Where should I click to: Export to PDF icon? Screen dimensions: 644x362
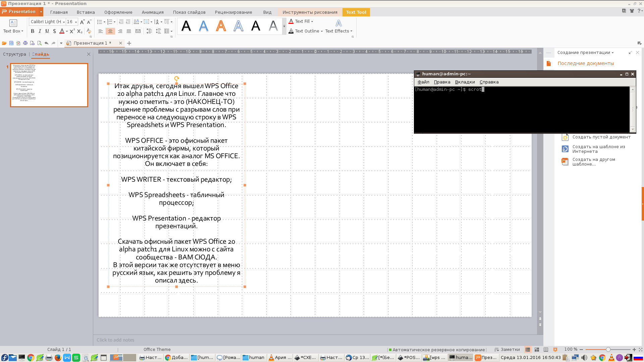18,43
